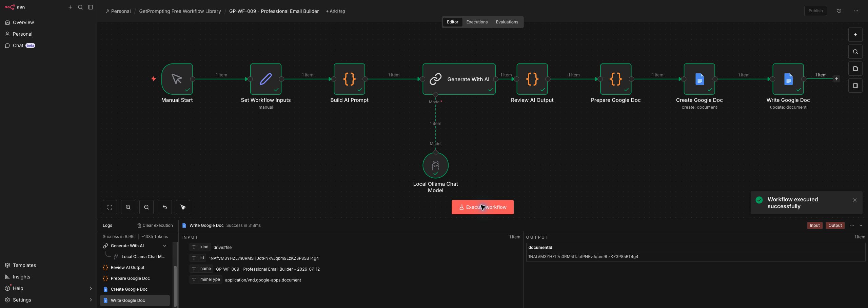Screen dimensions: 868x308
Task: Select the Manual Start trigger node
Action: (x=177, y=79)
